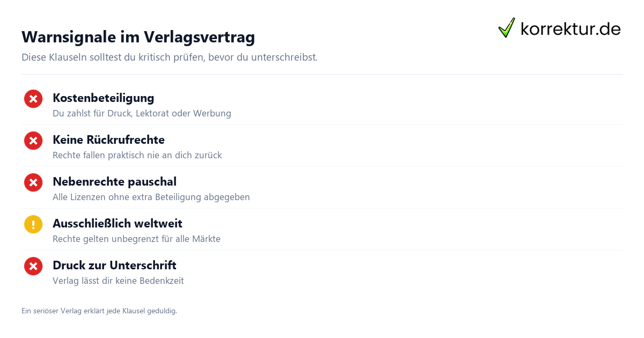Screen dimensions: 644x338
Task: Select the red X icon for Nebenrechte pauschal
Action: [x=33, y=182]
